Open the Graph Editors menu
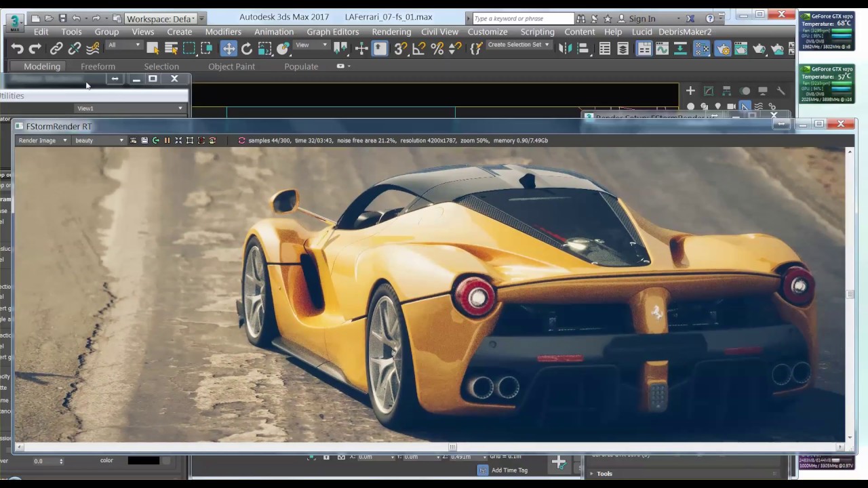Image resolution: width=868 pixels, height=488 pixels. pos(332,32)
